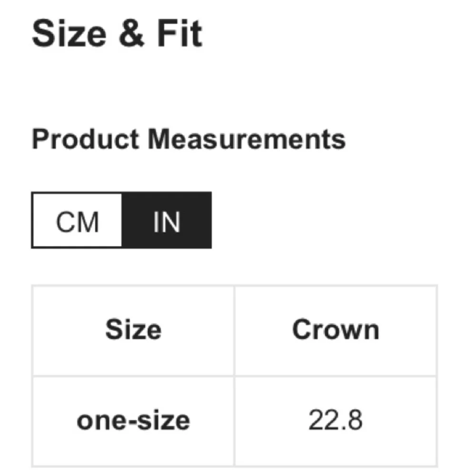
Task: Toggle the white CM segment
Action: [77, 220]
